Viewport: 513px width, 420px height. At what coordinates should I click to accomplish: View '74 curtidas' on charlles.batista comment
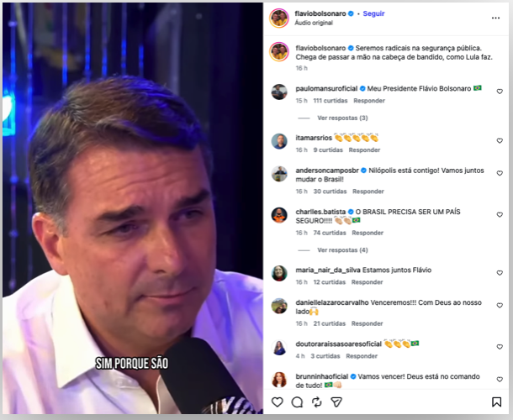pos(331,233)
